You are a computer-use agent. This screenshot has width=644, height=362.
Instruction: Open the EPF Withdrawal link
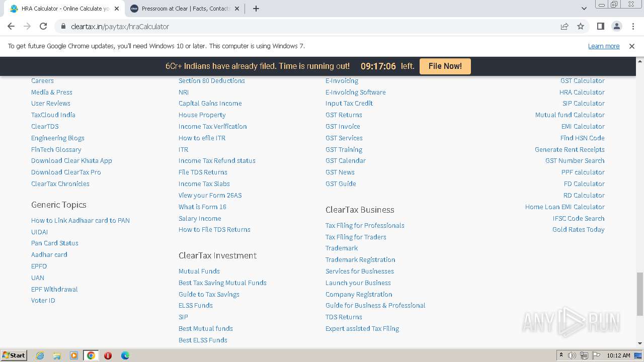tap(54, 289)
